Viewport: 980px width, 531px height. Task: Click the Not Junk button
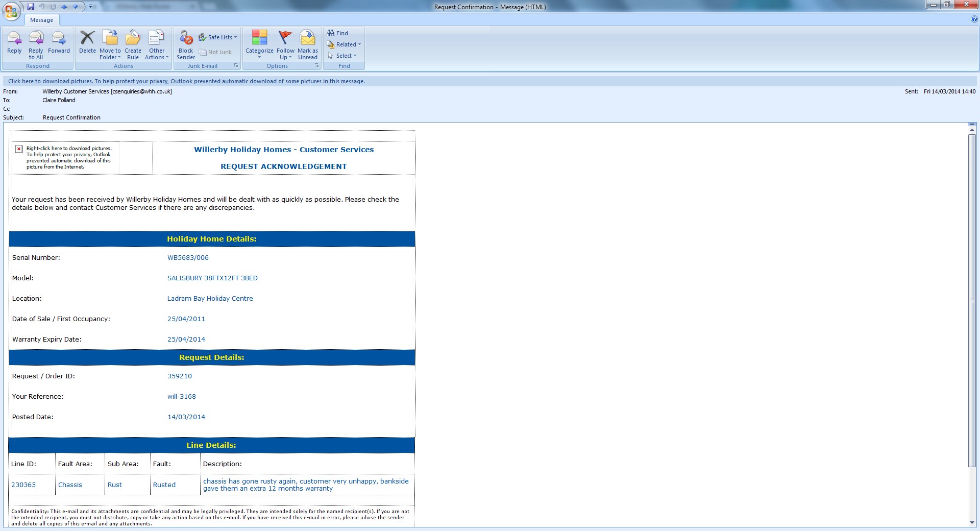(215, 52)
